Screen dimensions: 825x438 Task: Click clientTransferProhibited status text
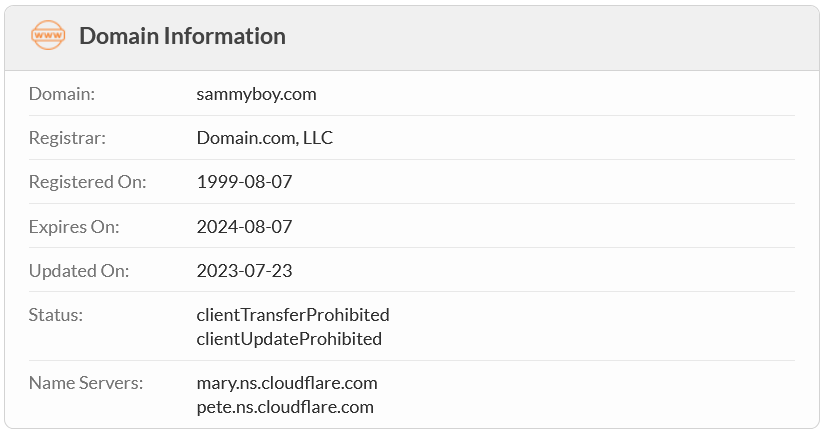click(293, 315)
